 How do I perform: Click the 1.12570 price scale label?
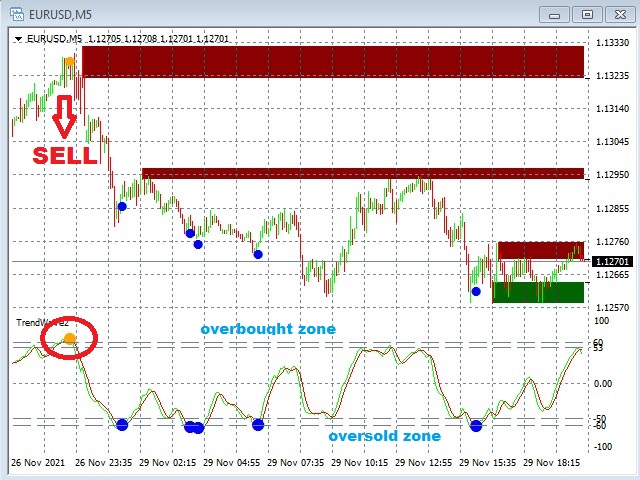(x=612, y=307)
